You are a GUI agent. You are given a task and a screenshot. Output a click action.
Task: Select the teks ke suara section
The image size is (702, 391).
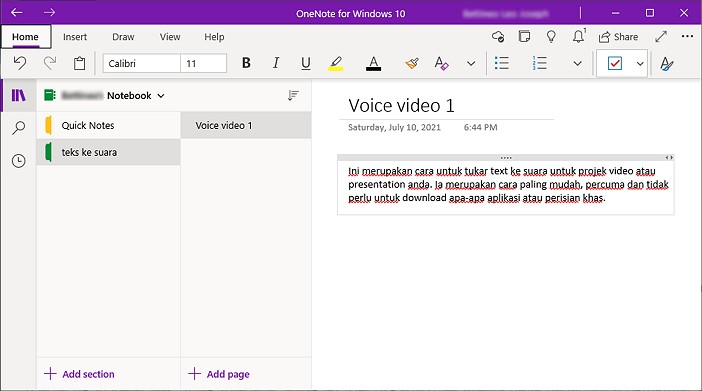point(108,152)
